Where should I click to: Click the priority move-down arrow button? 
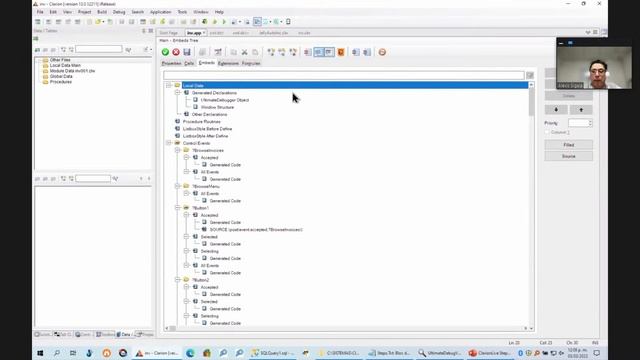[556, 110]
